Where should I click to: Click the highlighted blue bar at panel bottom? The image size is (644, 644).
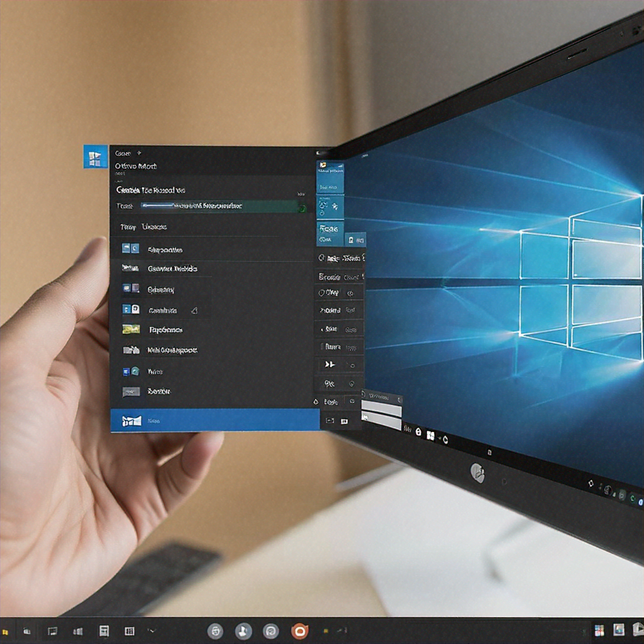(215, 420)
